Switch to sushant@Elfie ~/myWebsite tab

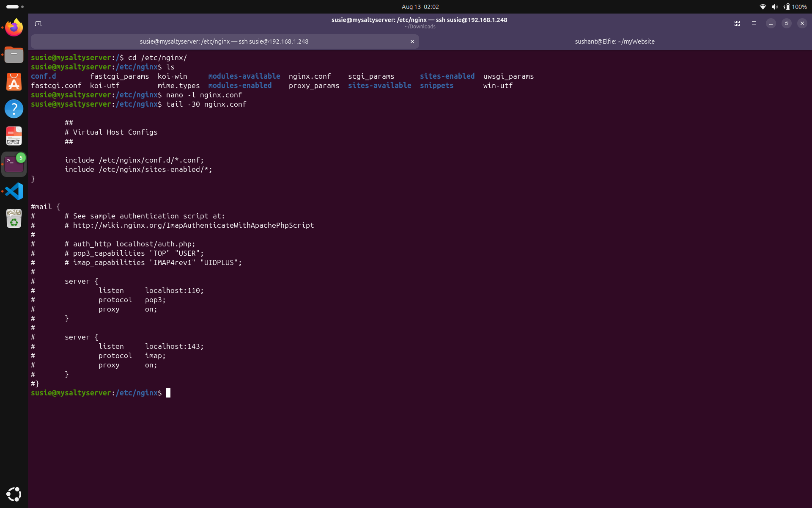615,41
